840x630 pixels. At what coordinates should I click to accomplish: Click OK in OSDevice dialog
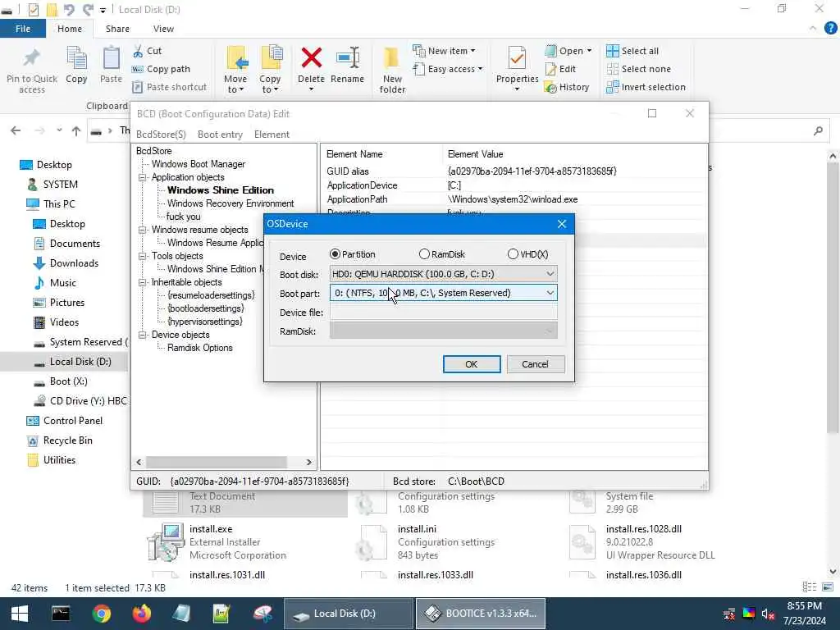[x=472, y=364]
